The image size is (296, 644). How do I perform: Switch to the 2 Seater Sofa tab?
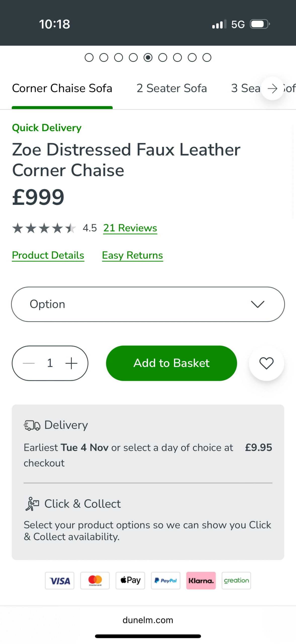pos(172,88)
